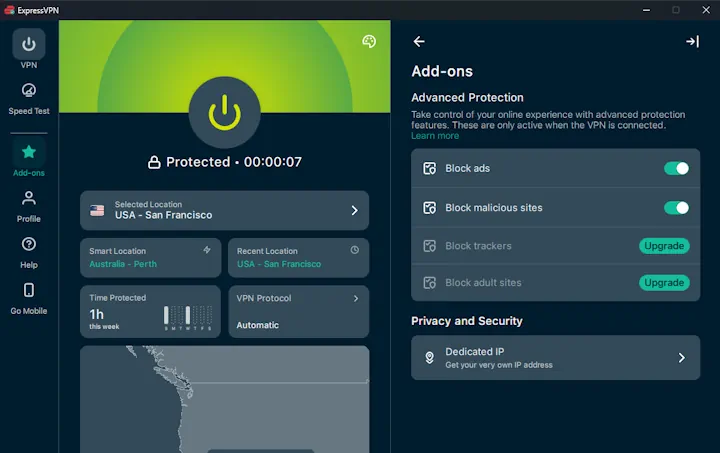Toggle the Block malicious sites switch
This screenshot has width=720, height=453.
click(676, 208)
